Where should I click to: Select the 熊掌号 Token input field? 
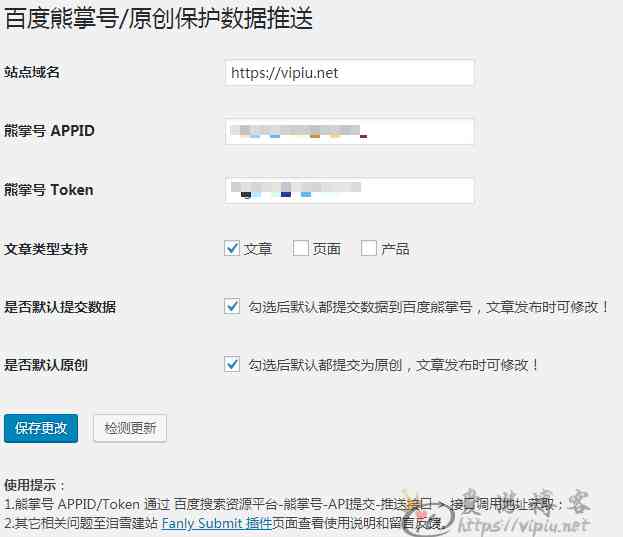coord(350,190)
